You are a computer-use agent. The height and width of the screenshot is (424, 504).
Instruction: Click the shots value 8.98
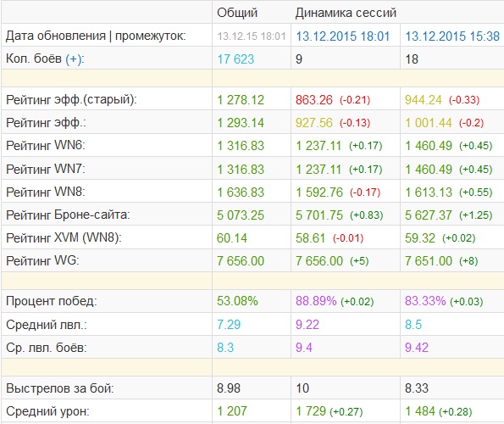[229, 388]
